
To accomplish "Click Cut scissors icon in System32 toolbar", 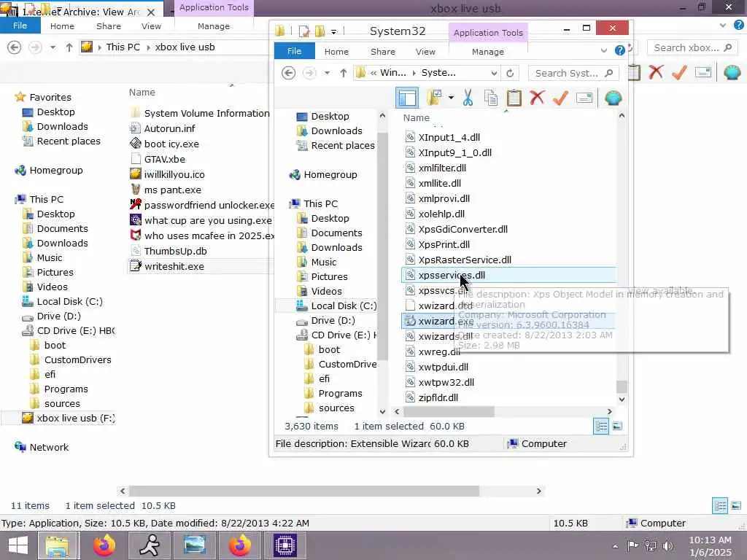I will coord(468,98).
